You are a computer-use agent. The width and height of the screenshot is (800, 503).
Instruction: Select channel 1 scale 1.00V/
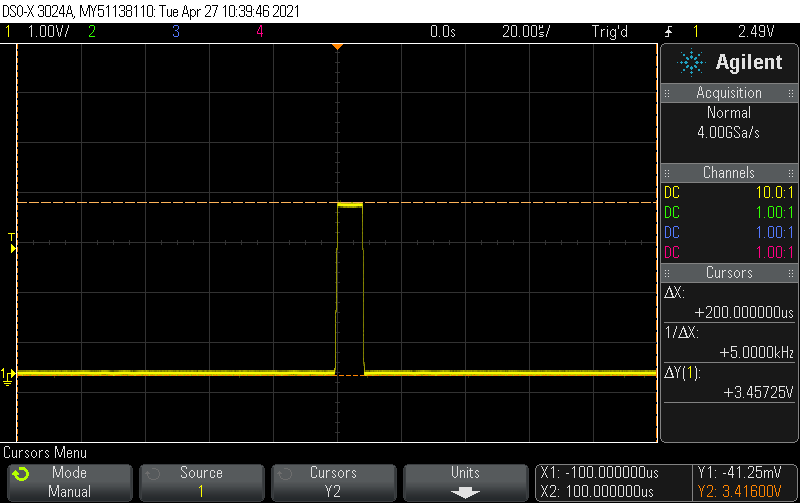(48, 32)
